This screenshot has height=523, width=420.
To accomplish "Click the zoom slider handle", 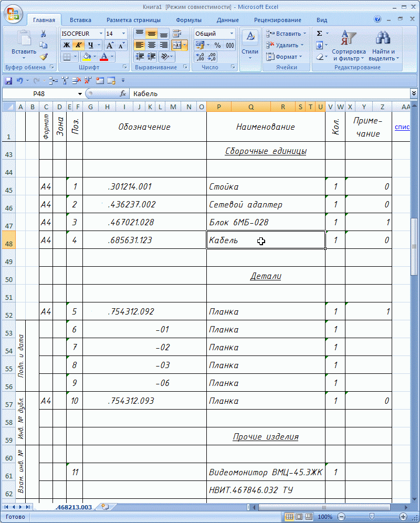I will coord(372,517).
